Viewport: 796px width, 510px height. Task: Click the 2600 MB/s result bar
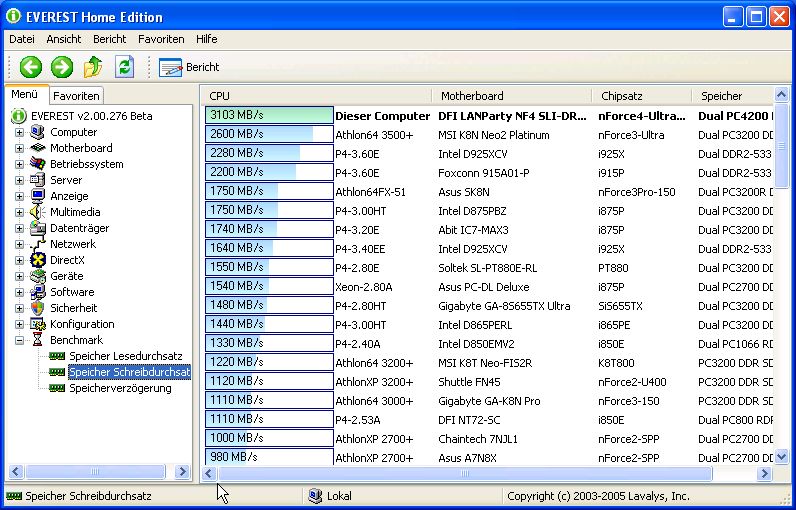click(x=269, y=134)
